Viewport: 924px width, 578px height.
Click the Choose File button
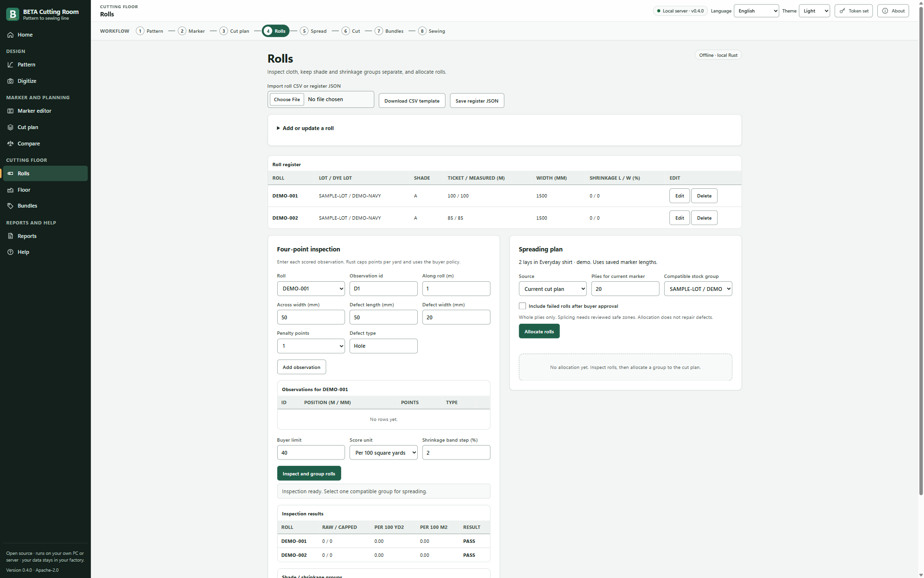tap(287, 99)
